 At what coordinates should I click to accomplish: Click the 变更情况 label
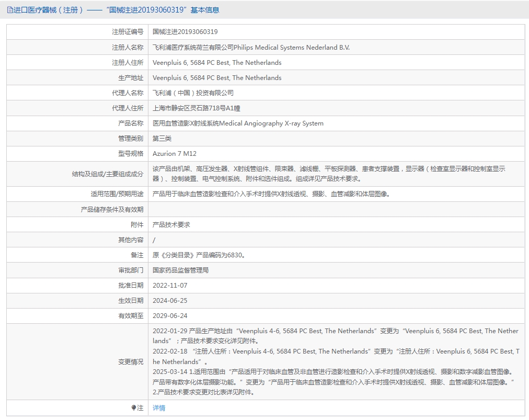tap(131, 361)
